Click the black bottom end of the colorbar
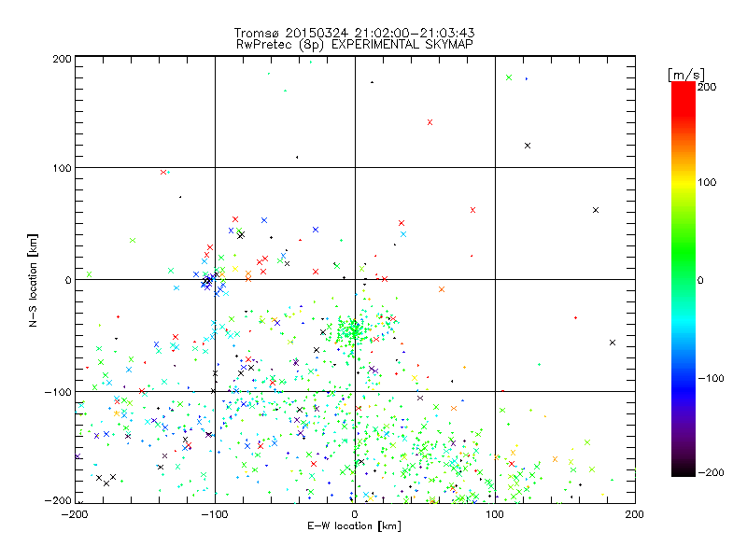The width and height of the screenshot is (747, 560). pos(684,469)
